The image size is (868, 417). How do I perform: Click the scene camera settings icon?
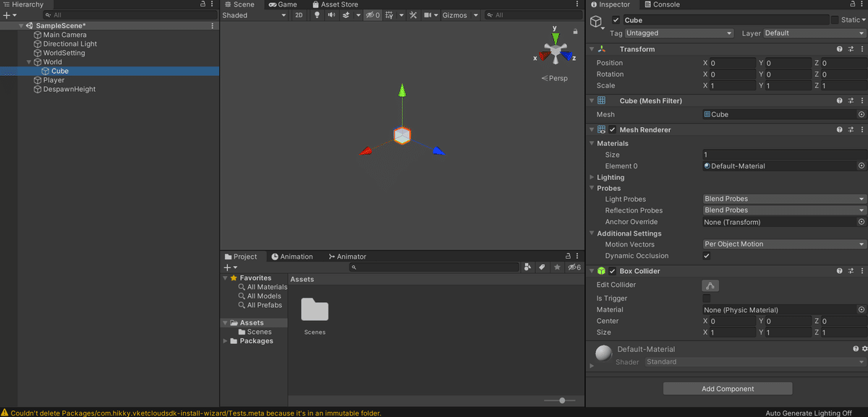[x=428, y=15]
